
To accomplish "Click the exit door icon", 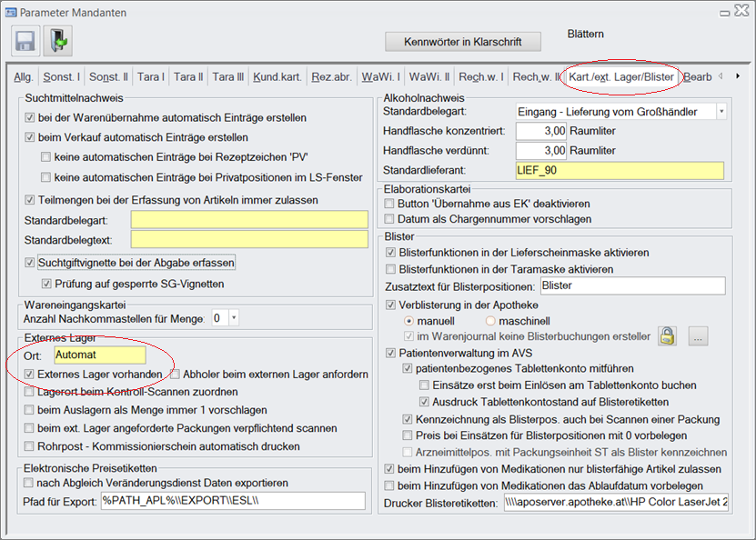I will [x=56, y=41].
